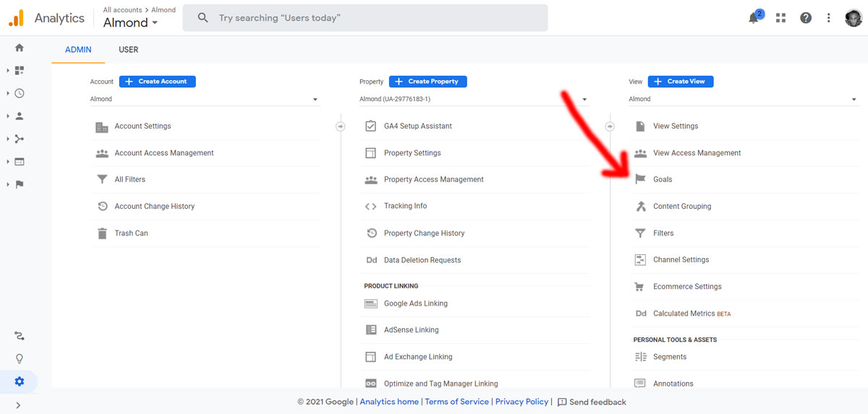Open the user profile avatar
Viewport: 868px width, 414px height.
[x=854, y=18]
